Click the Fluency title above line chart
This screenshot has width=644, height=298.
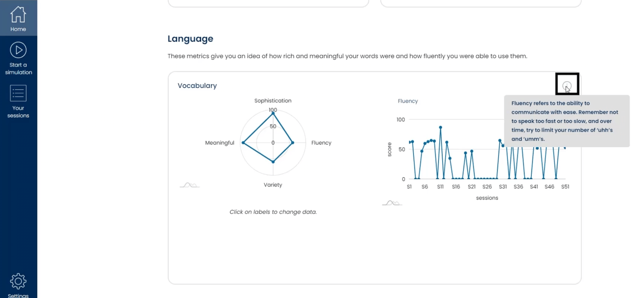coord(408,101)
